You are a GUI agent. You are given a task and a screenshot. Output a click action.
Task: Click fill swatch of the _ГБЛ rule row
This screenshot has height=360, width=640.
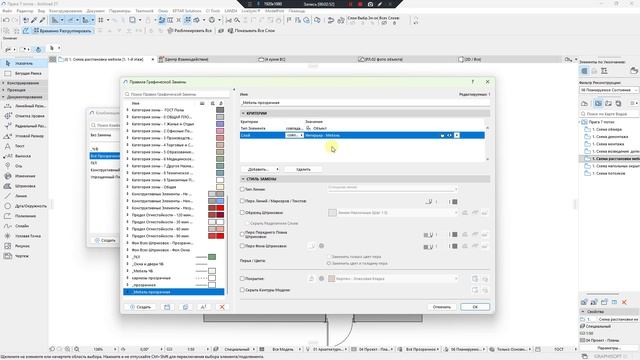[212, 257]
